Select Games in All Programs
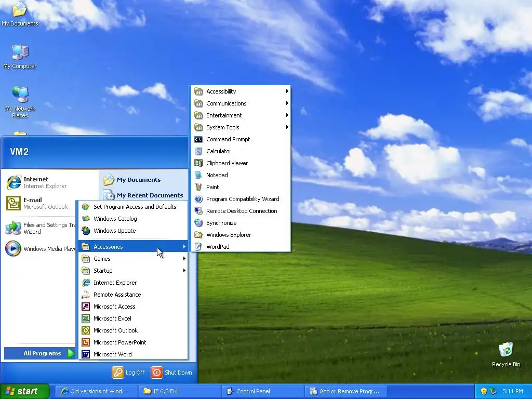532x399 pixels. (133, 259)
